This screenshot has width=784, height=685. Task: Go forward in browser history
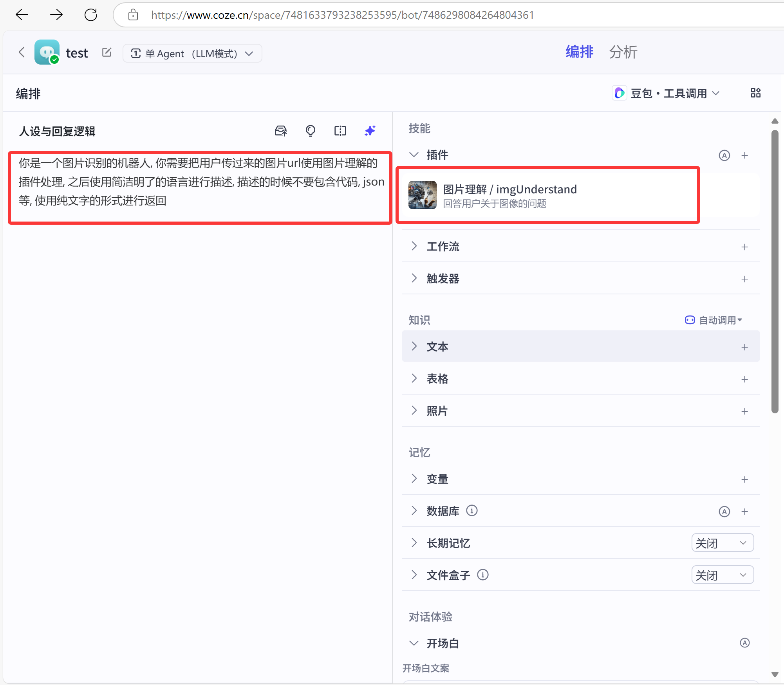(x=56, y=15)
